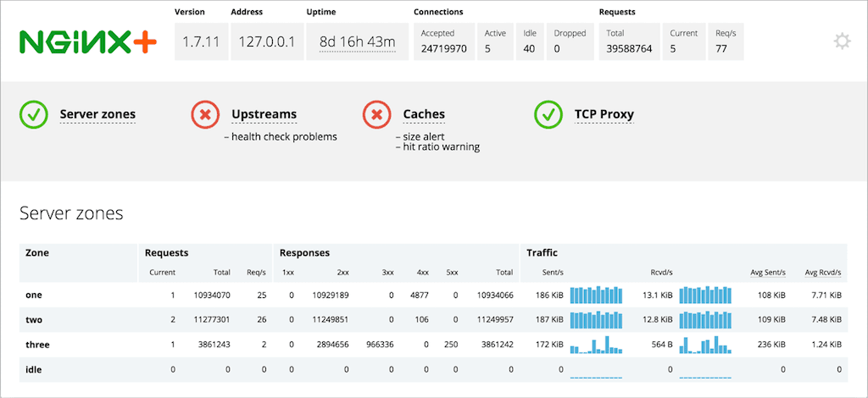Open settings via the gear icon

point(842,41)
